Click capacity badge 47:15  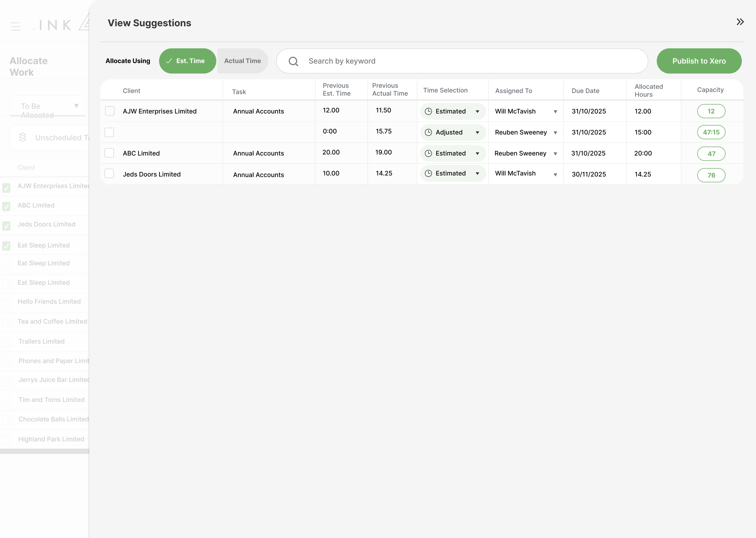(x=711, y=132)
